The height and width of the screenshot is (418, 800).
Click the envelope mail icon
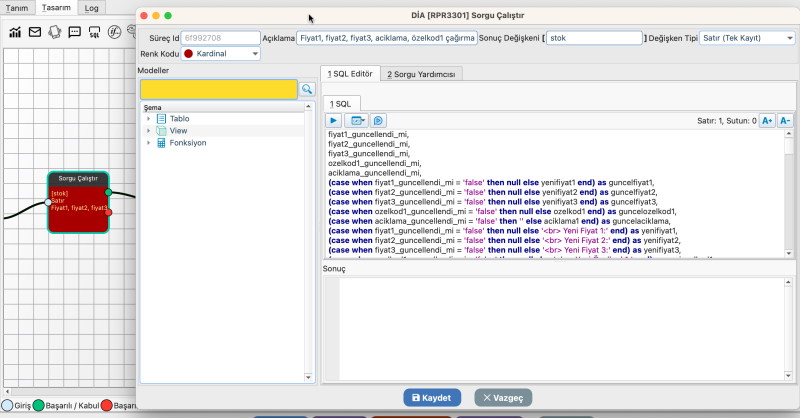(x=35, y=32)
